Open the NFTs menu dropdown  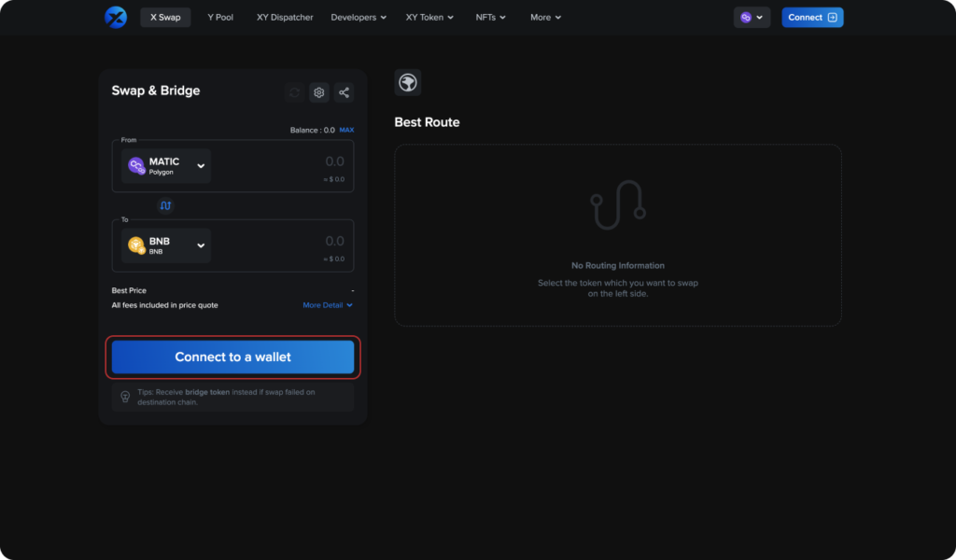pyautogui.click(x=491, y=18)
